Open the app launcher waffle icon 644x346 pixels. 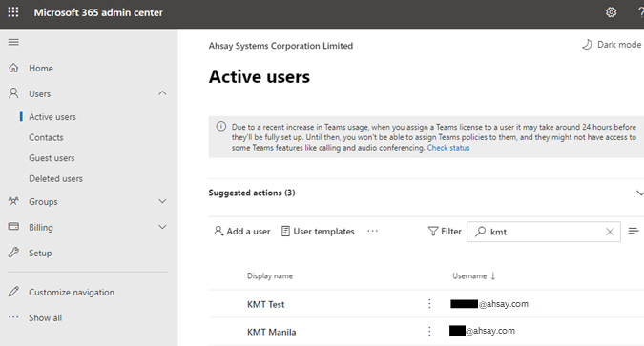pos(13,12)
